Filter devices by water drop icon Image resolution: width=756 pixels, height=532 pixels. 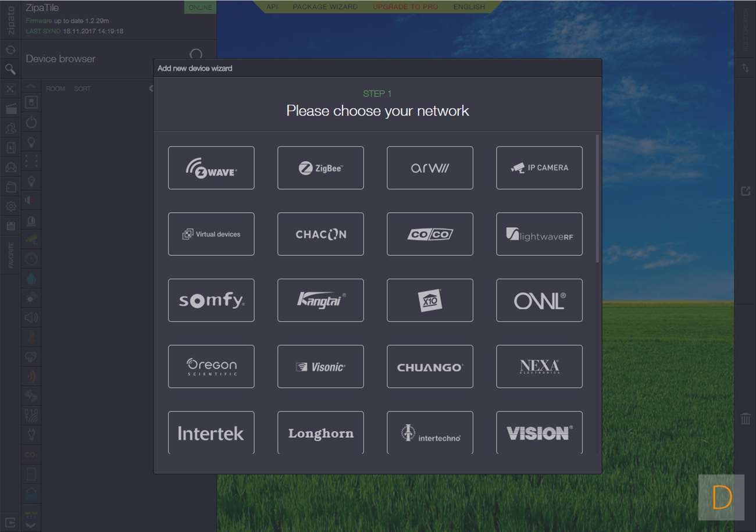coord(31,279)
